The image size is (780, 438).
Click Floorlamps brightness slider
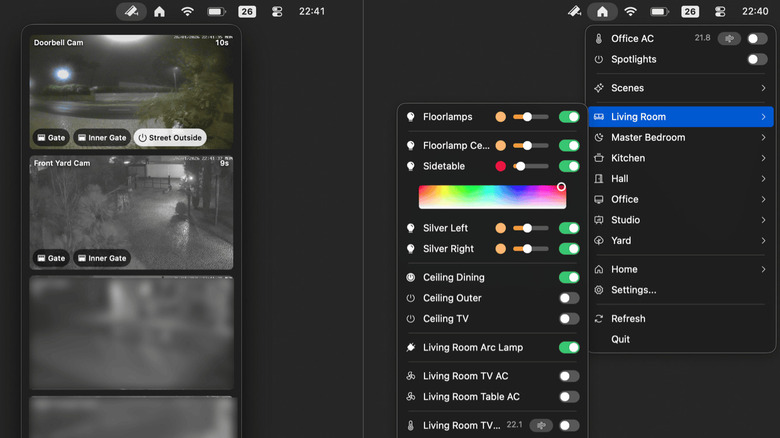tap(531, 117)
